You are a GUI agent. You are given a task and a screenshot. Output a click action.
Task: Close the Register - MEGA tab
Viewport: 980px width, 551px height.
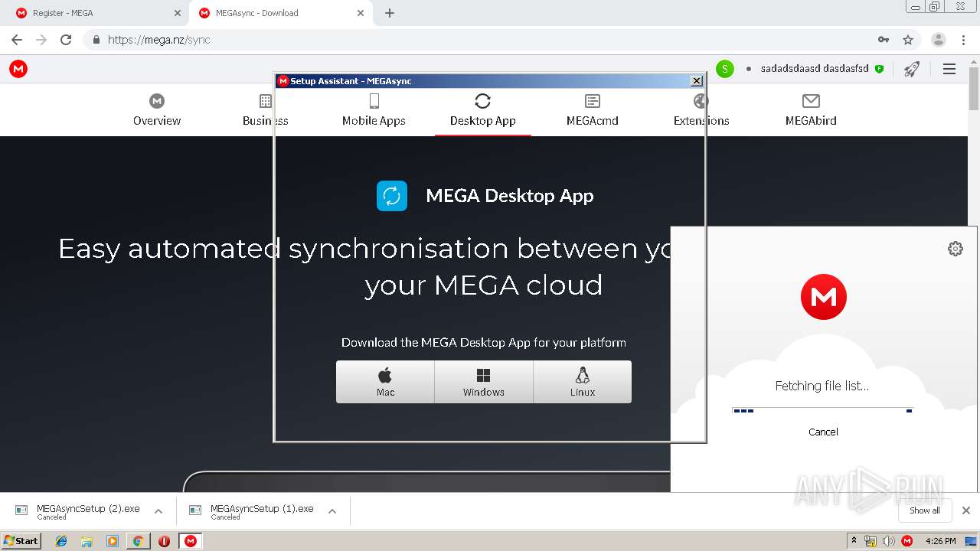click(177, 13)
